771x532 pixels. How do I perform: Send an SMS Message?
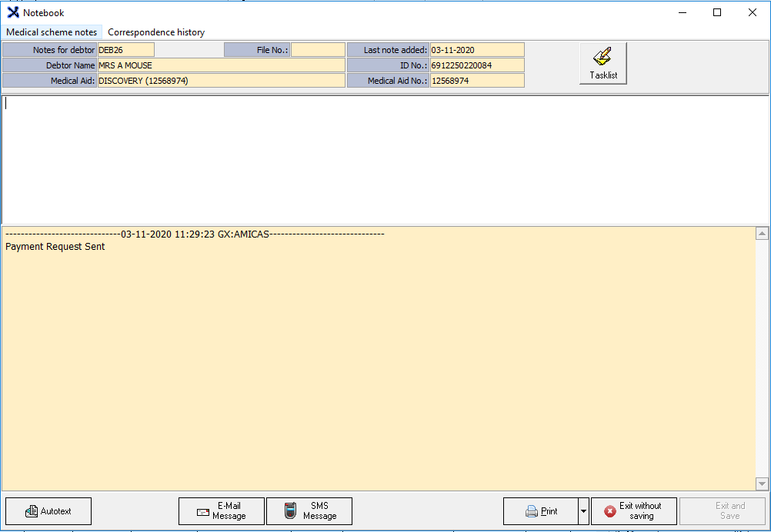pos(309,511)
